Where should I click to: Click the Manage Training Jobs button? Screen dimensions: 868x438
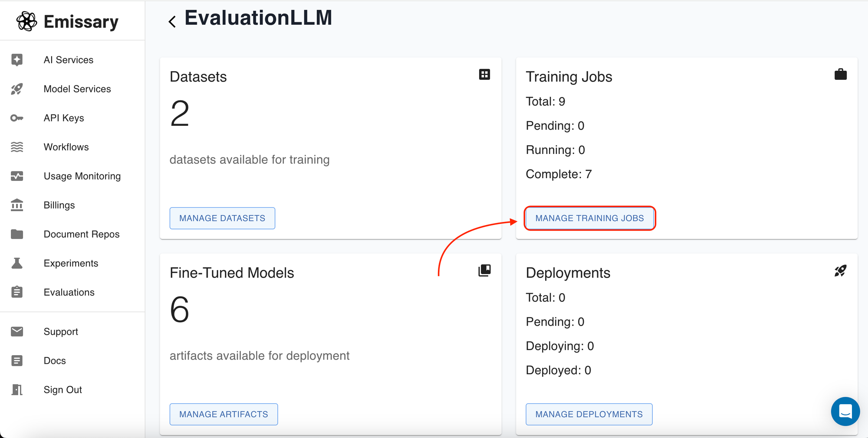(590, 218)
